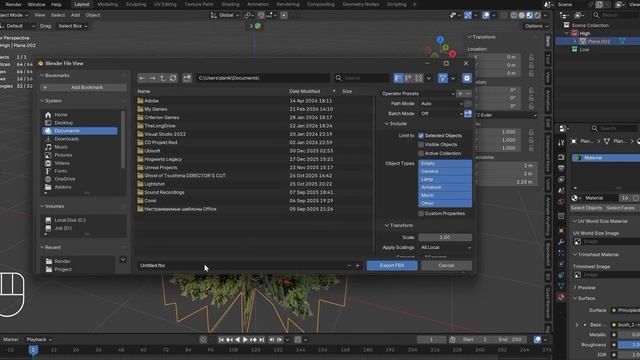Toggle batch own directory icon beside Batch Mode
Screen dimensions: 640x360
[468, 113]
